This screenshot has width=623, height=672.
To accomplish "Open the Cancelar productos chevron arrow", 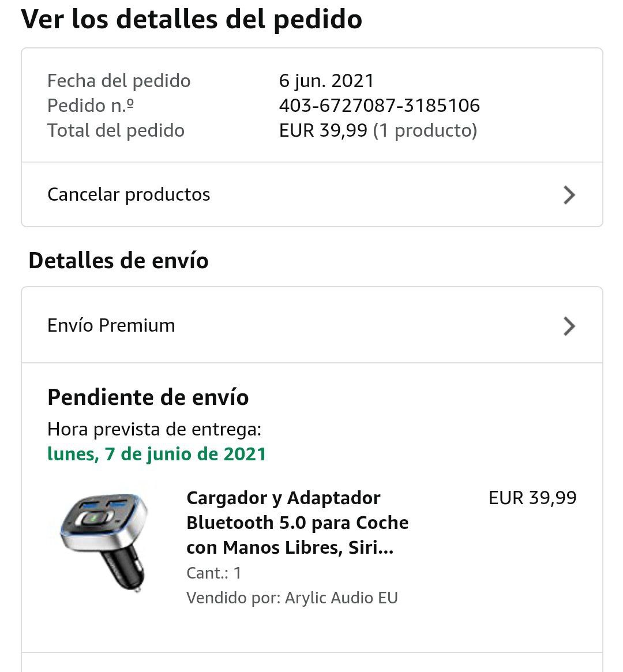I will click(x=569, y=195).
